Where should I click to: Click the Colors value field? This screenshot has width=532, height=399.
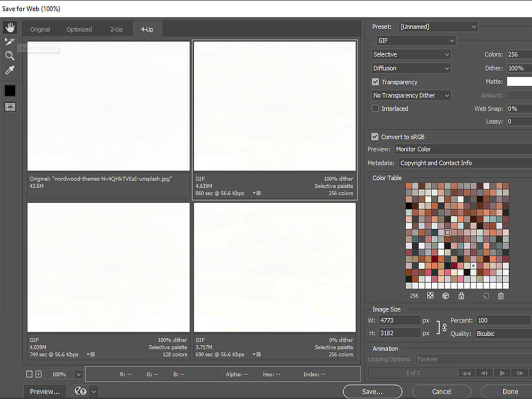pos(519,54)
